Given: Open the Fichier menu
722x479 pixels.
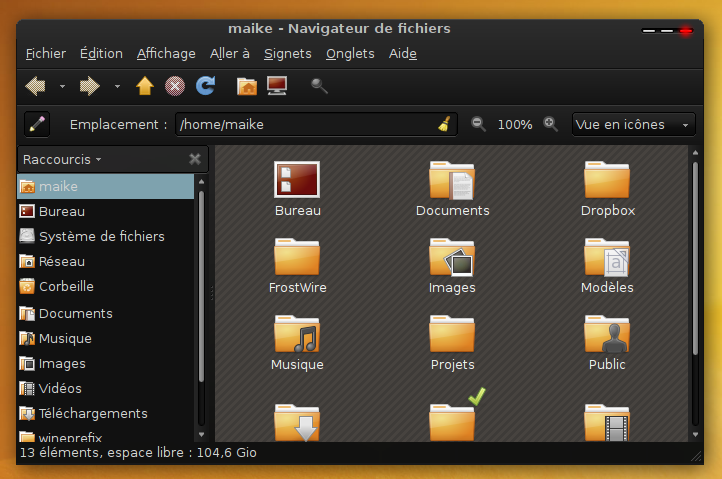Looking at the screenshot, I should [46, 54].
